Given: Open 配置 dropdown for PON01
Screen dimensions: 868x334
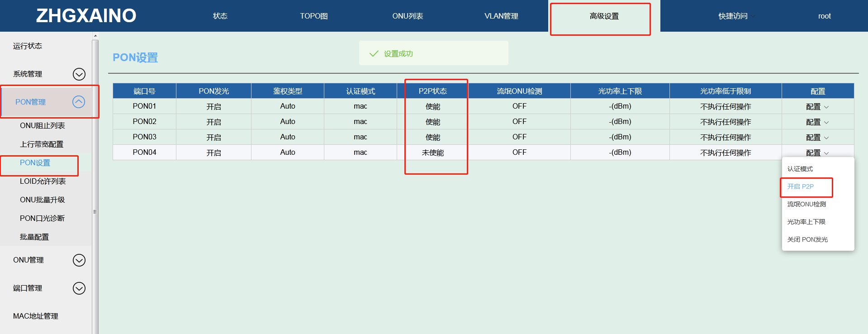Looking at the screenshot, I should click(817, 107).
